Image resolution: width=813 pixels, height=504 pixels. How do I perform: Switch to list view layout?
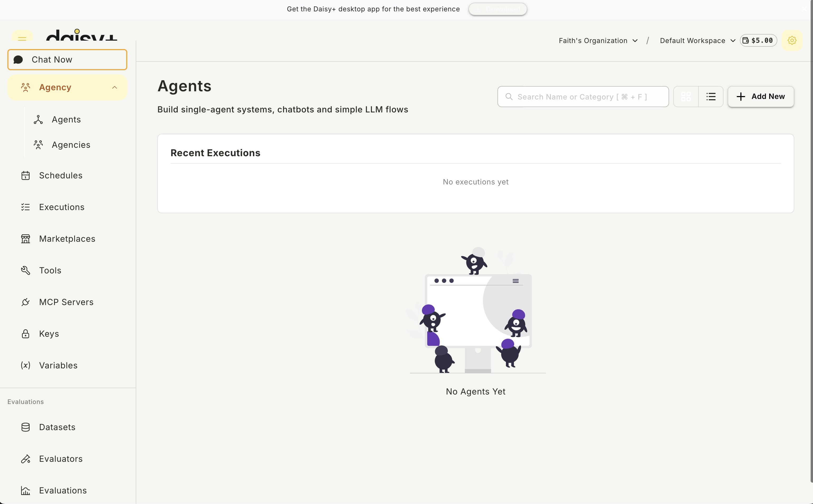tap(711, 97)
